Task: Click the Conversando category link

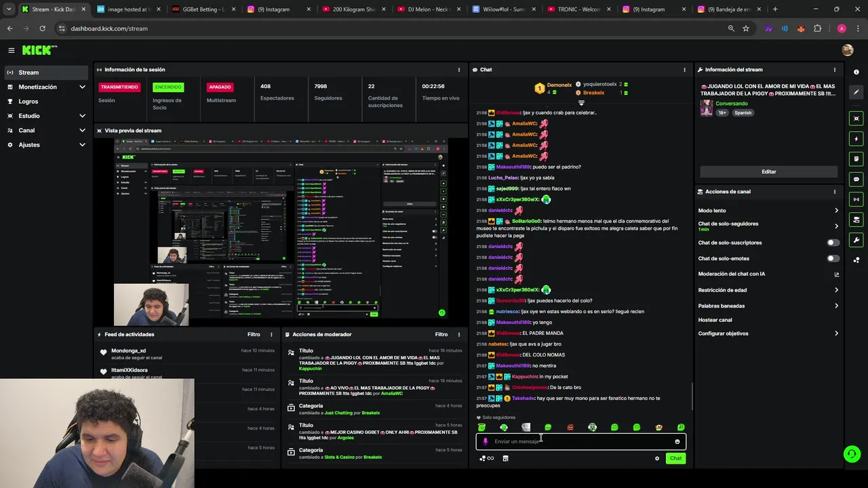Action: (x=732, y=104)
